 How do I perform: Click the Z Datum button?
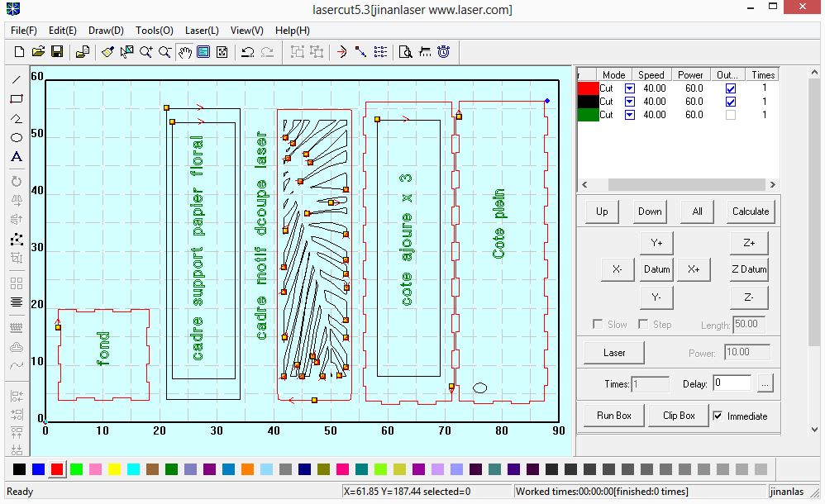point(749,269)
